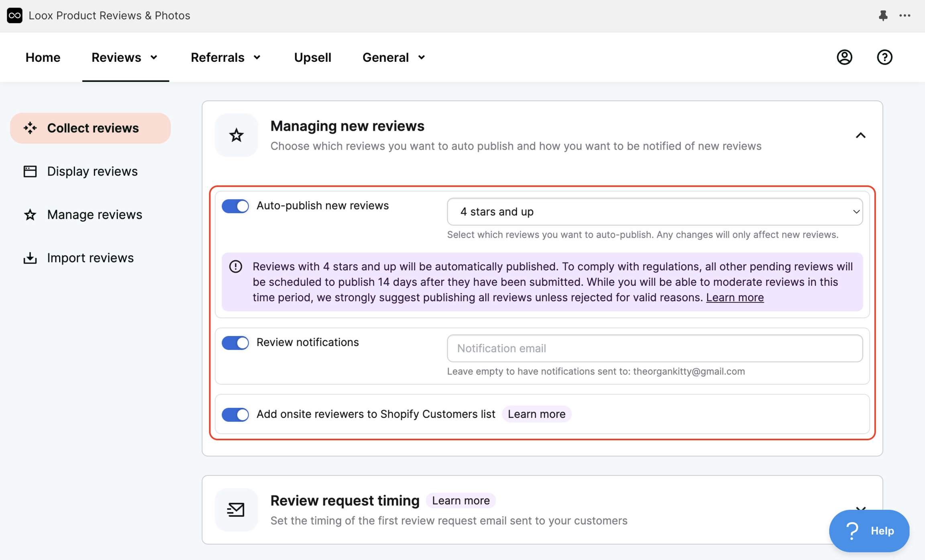Disable the Auto-publish new reviews toggle
The width and height of the screenshot is (925, 560).
(x=235, y=206)
